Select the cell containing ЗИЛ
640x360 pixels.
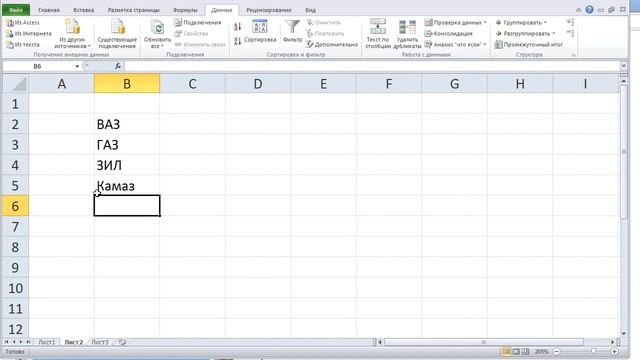(127, 165)
